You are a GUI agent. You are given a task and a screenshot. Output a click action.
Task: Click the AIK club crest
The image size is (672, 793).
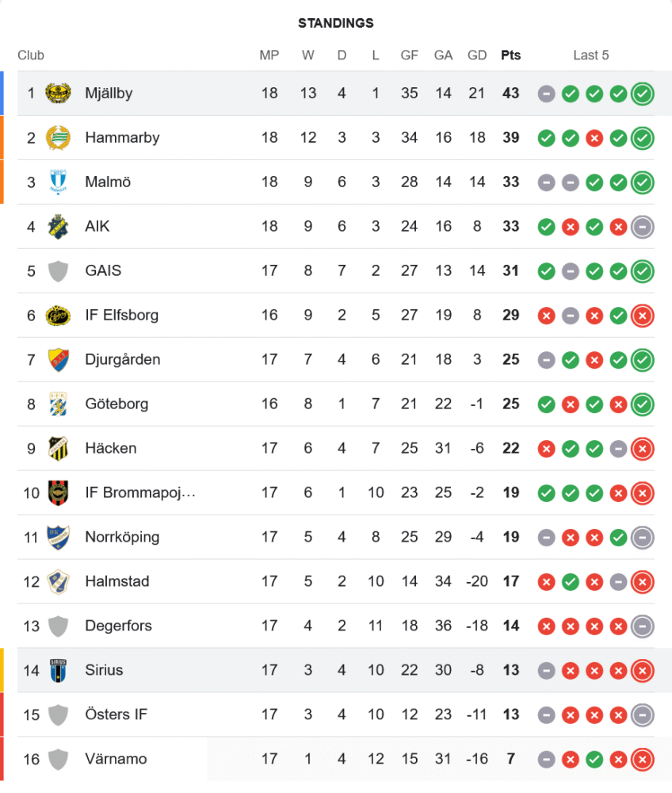tap(58, 227)
